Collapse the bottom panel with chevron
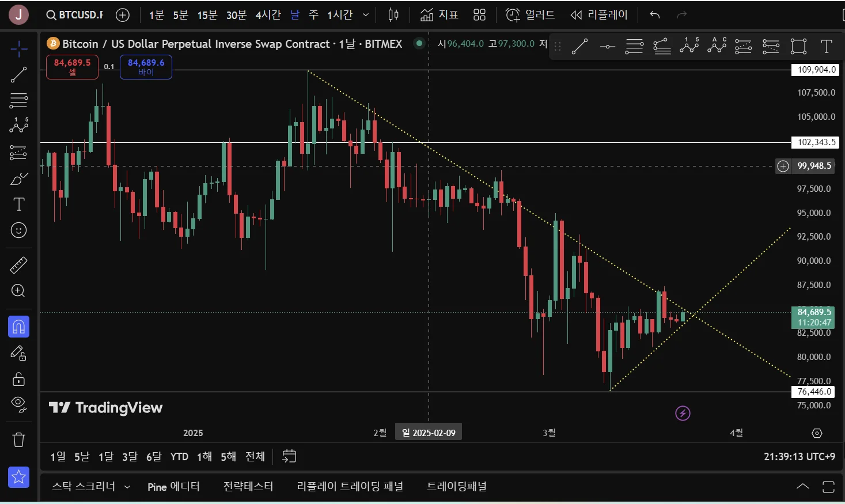 click(x=802, y=487)
